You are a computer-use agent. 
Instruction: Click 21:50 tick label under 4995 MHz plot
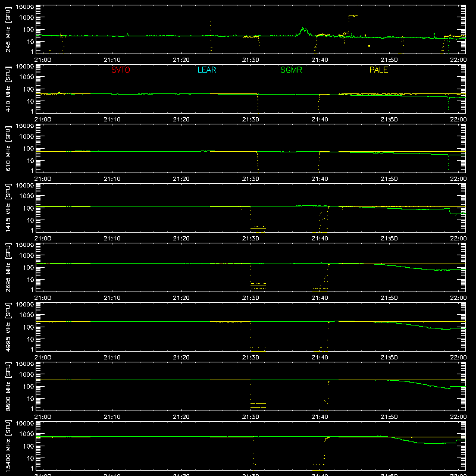point(389,358)
